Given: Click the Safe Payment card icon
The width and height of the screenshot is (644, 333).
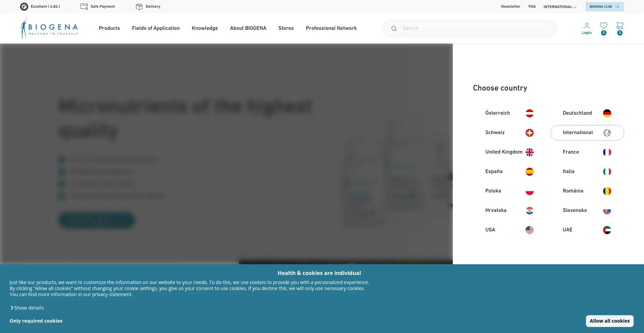Looking at the screenshot, I should pyautogui.click(x=84, y=7).
